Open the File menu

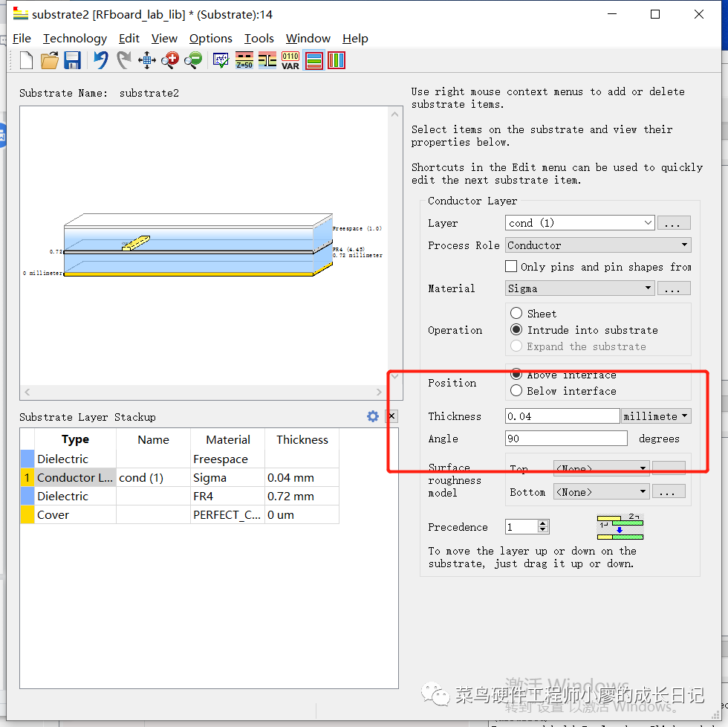(22, 39)
